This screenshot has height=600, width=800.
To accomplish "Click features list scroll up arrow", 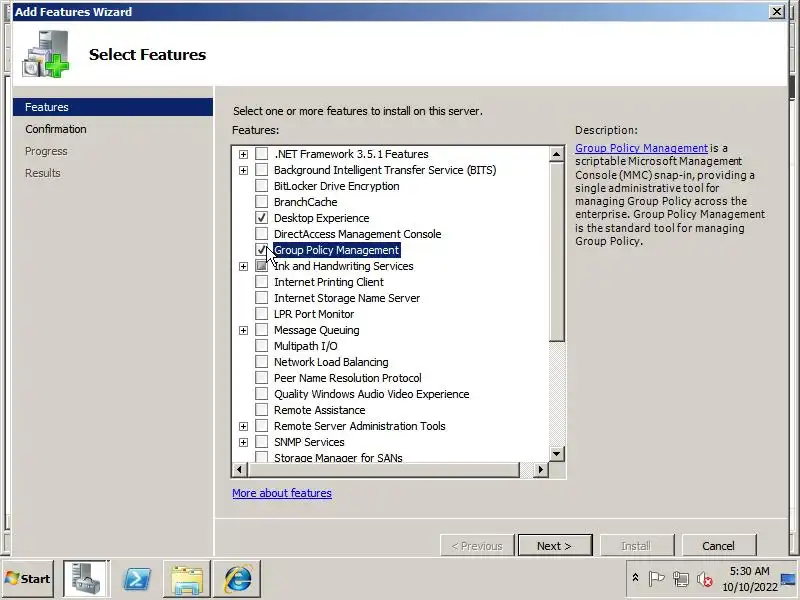I will (x=557, y=154).
